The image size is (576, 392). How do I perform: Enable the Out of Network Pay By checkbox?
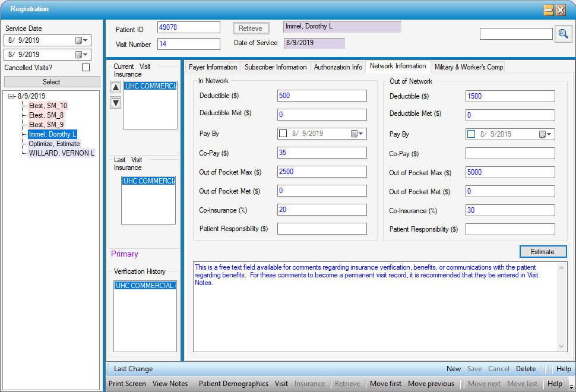tap(471, 134)
